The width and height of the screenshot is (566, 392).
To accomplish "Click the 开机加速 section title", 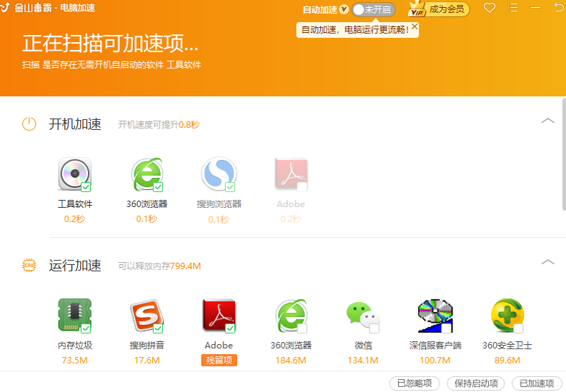I will point(75,124).
